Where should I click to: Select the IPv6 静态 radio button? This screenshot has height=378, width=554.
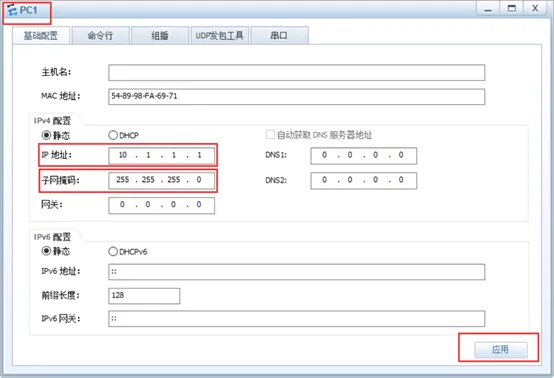[46, 251]
